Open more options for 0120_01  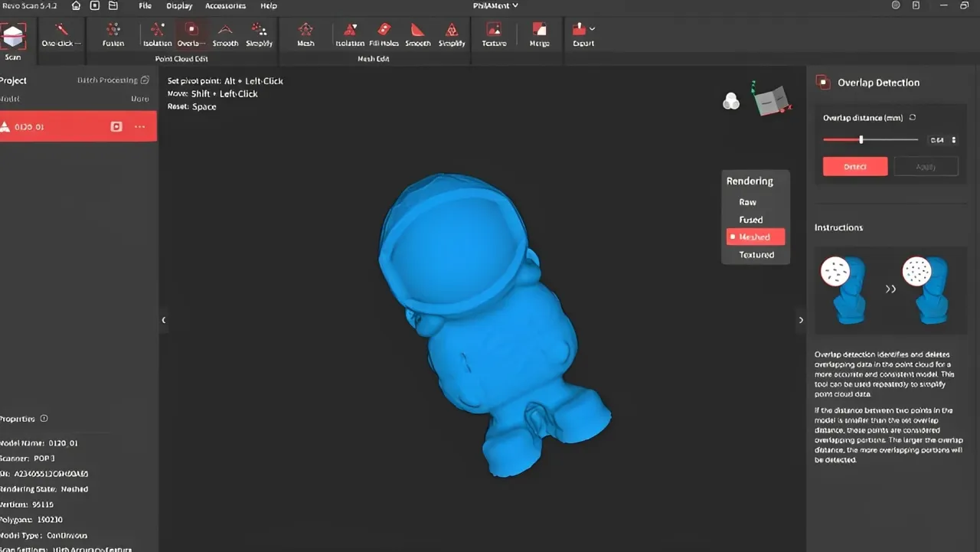139,126
